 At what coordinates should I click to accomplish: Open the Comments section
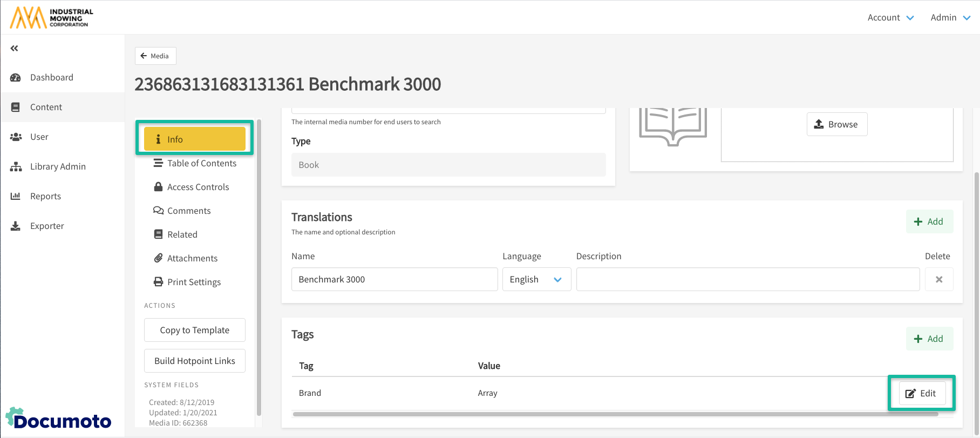click(188, 211)
